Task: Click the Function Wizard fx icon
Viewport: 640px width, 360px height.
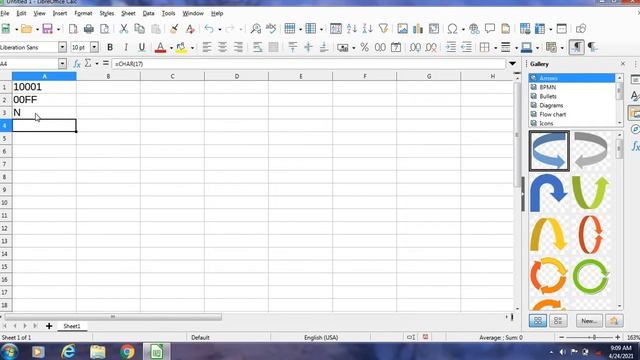Action: [77, 64]
